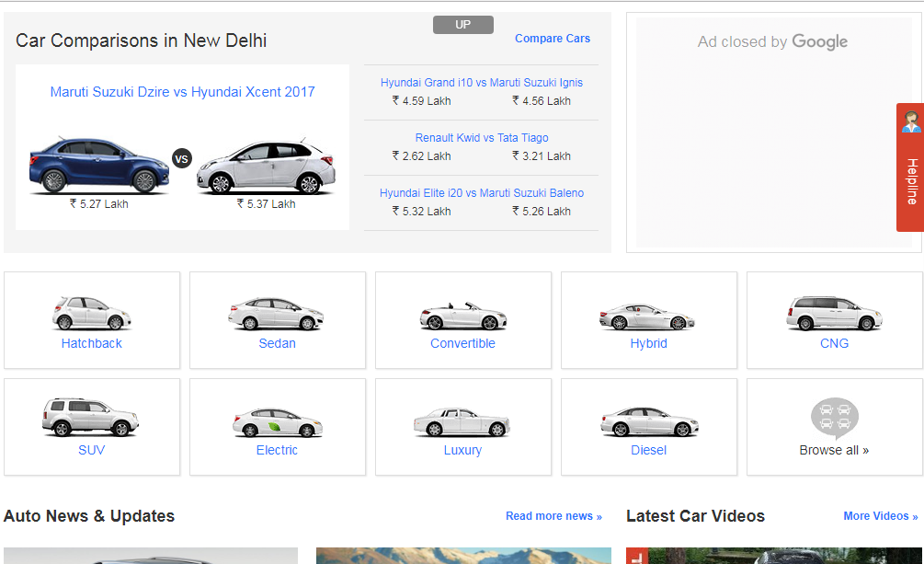The image size is (924, 564).
Task: Open the CNG category link
Action: pos(834,343)
